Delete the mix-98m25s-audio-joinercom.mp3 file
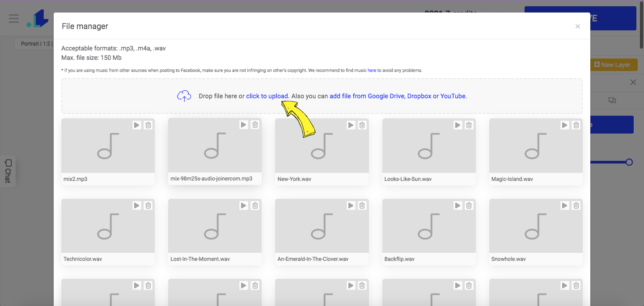The height and width of the screenshot is (306, 644). click(x=255, y=125)
